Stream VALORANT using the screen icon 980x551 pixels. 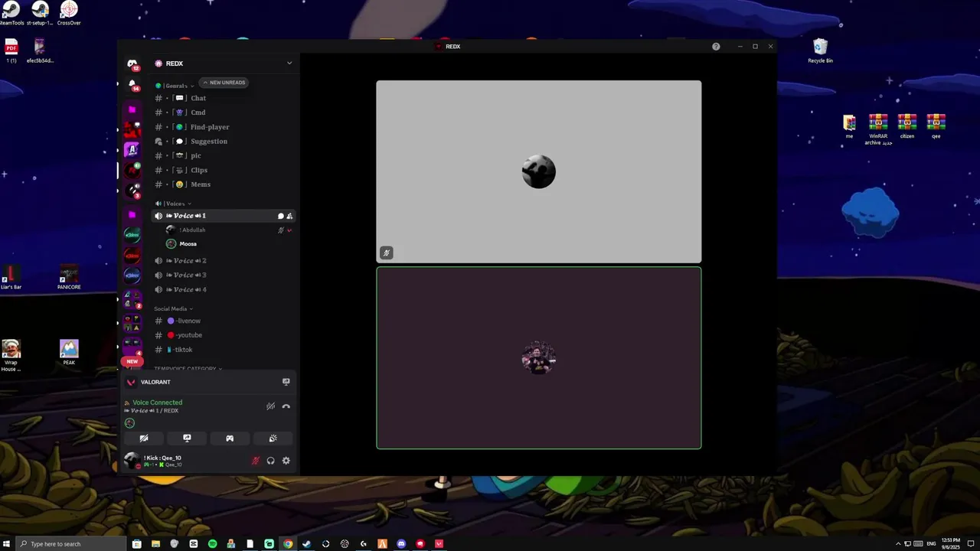(286, 382)
